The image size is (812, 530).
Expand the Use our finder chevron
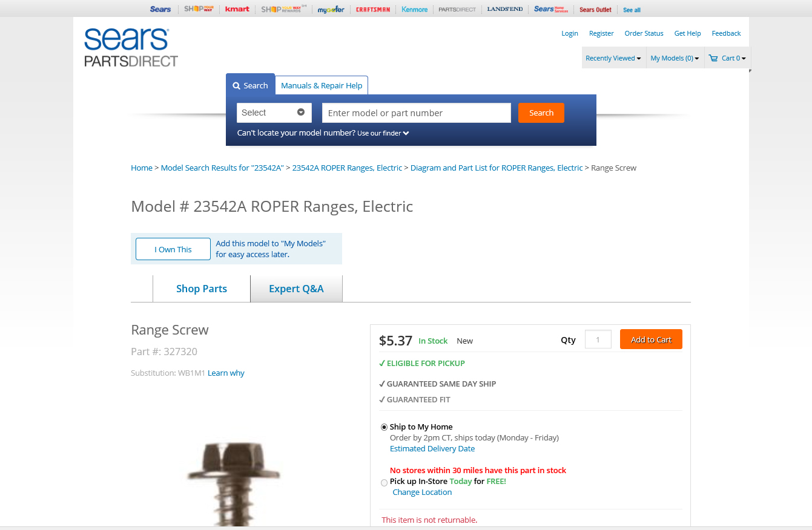pyautogui.click(x=406, y=133)
